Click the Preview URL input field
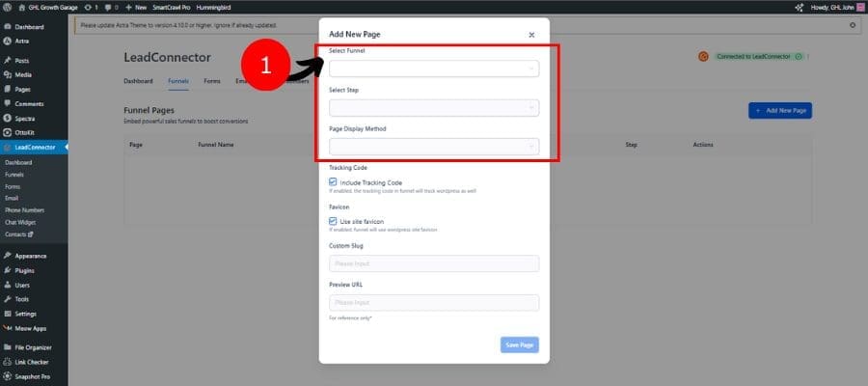Screen dimensions: 868x386 pyautogui.click(x=434, y=303)
